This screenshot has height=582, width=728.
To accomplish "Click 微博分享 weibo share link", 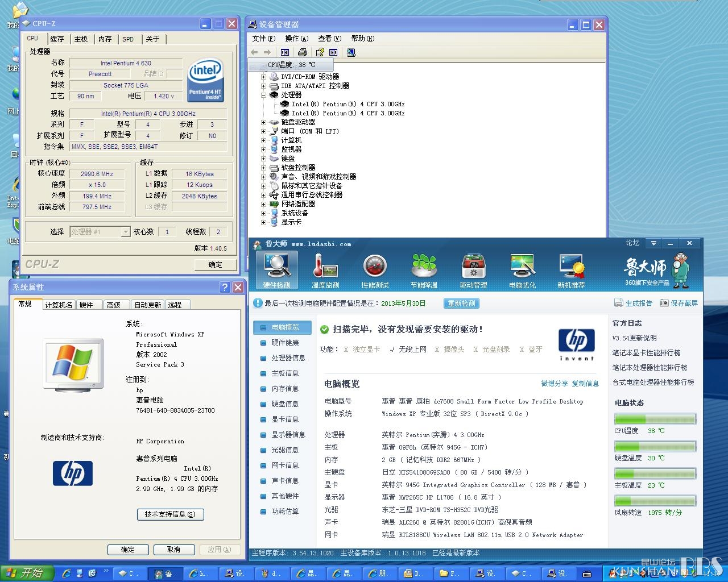I will [x=555, y=384].
